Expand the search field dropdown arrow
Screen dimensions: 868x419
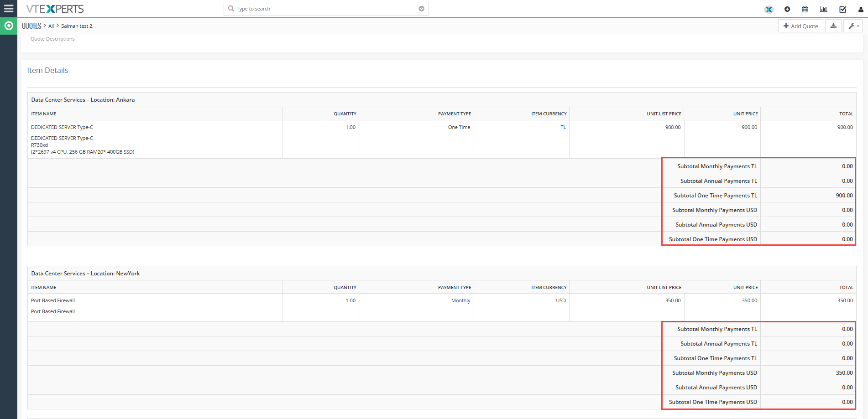tap(421, 9)
